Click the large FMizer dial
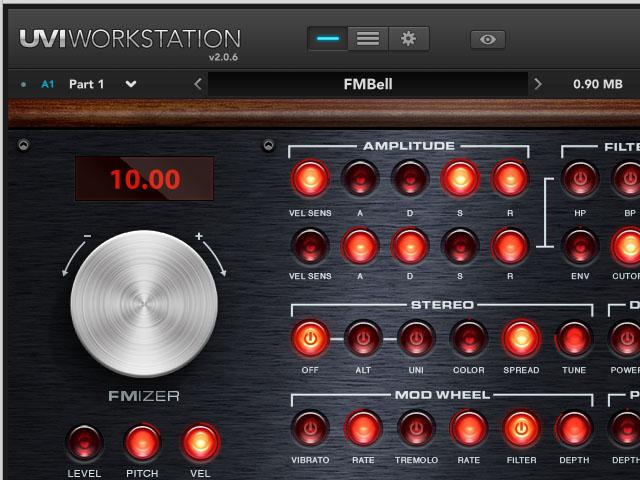This screenshot has width=640, height=480. click(x=144, y=303)
